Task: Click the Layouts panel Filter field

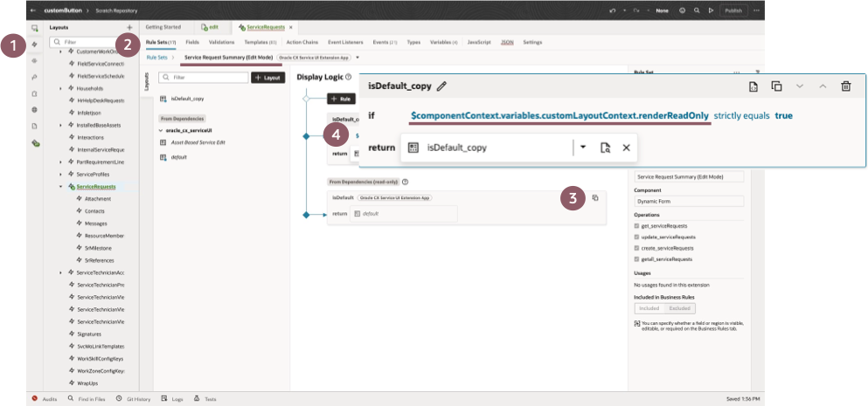Action: click(86, 42)
